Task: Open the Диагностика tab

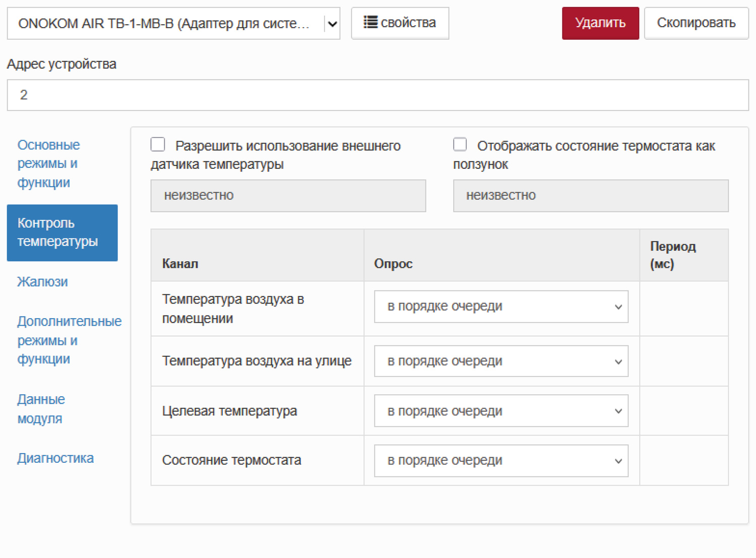Action: click(55, 458)
